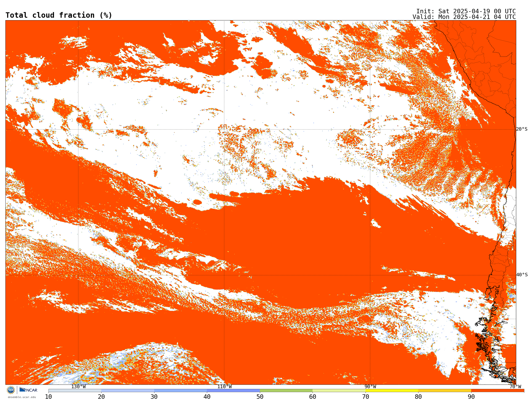Viewport: 532px width, 400px height.
Task: Click the 'Total cloud fraction (%)' title
Action: [59, 15]
